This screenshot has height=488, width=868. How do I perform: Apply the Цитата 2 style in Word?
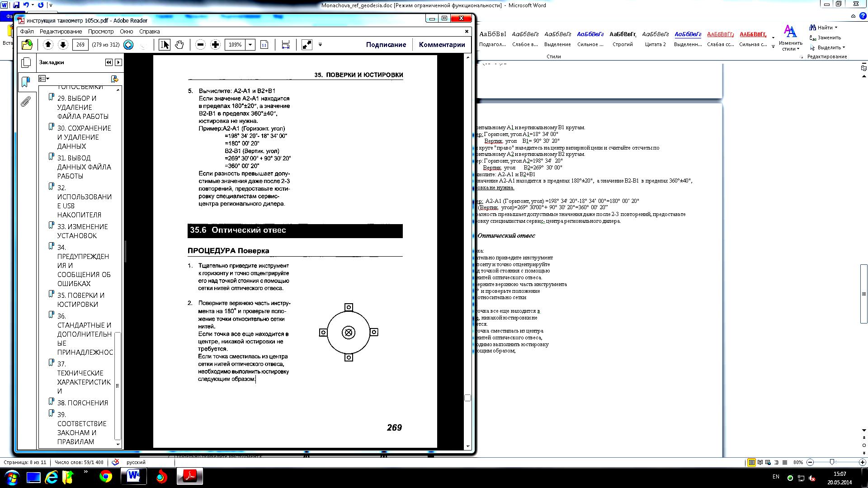point(656,39)
